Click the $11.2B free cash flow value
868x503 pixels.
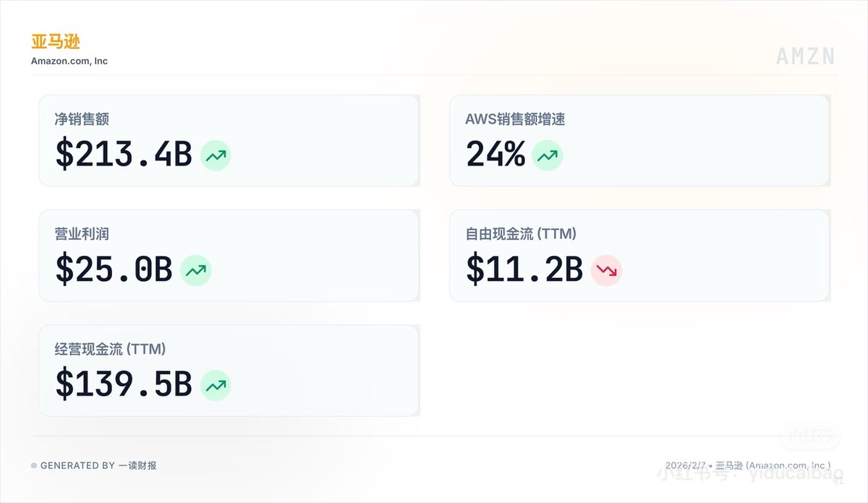pos(524,270)
